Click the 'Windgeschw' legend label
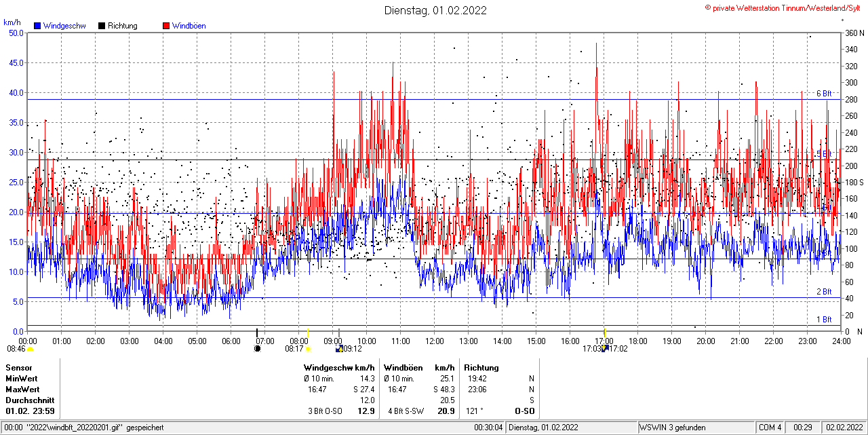 (64, 26)
